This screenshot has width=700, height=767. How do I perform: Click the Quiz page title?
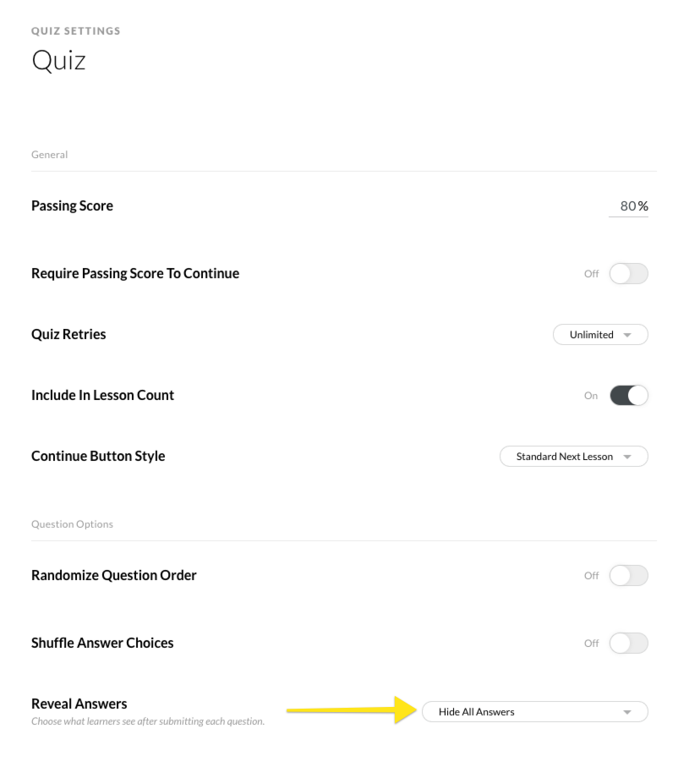(x=58, y=61)
